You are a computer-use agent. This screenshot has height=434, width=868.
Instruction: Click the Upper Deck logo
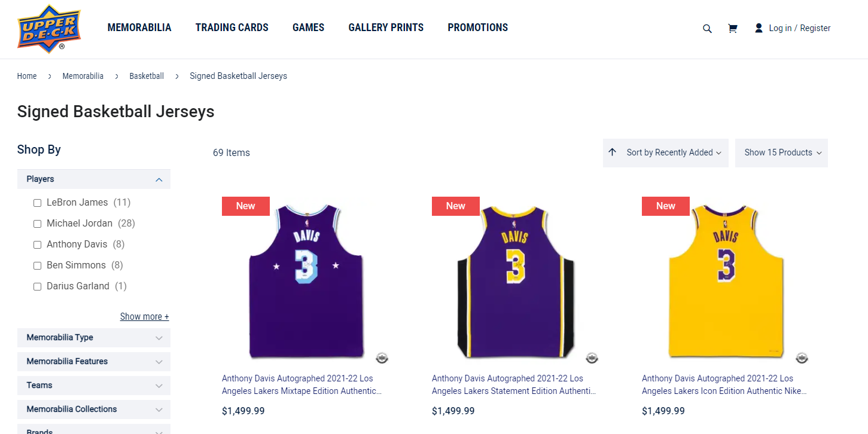(x=49, y=29)
